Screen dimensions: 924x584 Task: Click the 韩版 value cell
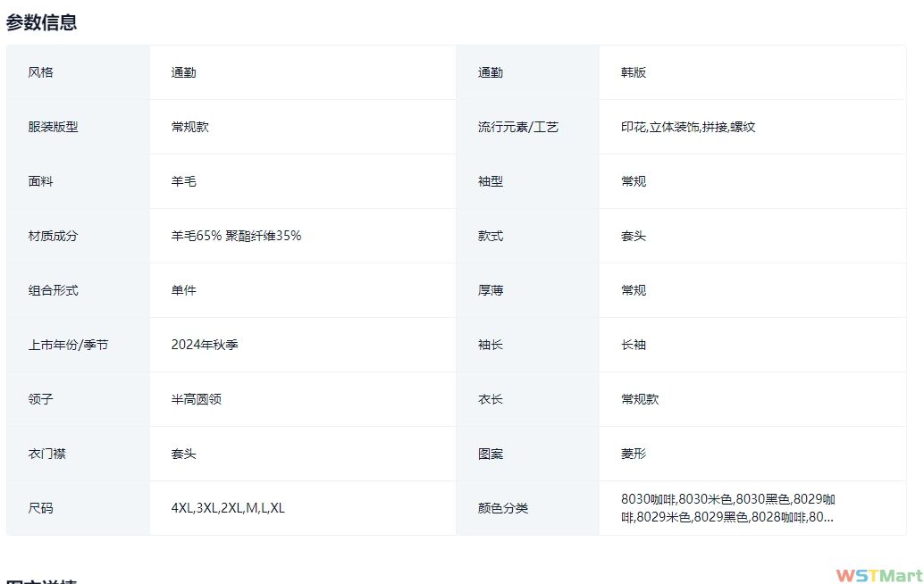point(634,72)
